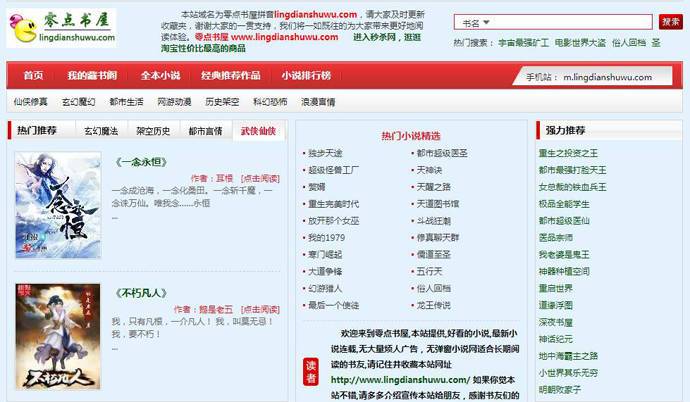The image size is (690, 402).
Task: Click the 零点书屋 site logo
Action: click(61, 28)
